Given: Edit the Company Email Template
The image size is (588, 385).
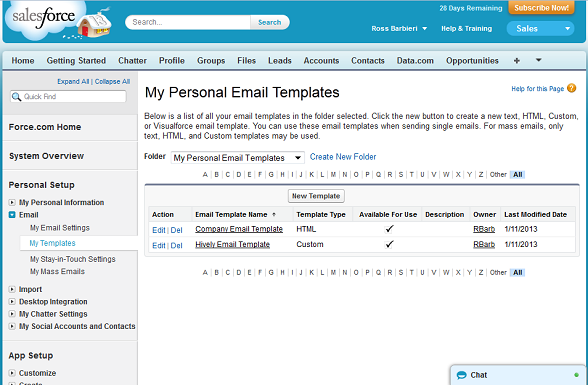Looking at the screenshot, I should (159, 230).
